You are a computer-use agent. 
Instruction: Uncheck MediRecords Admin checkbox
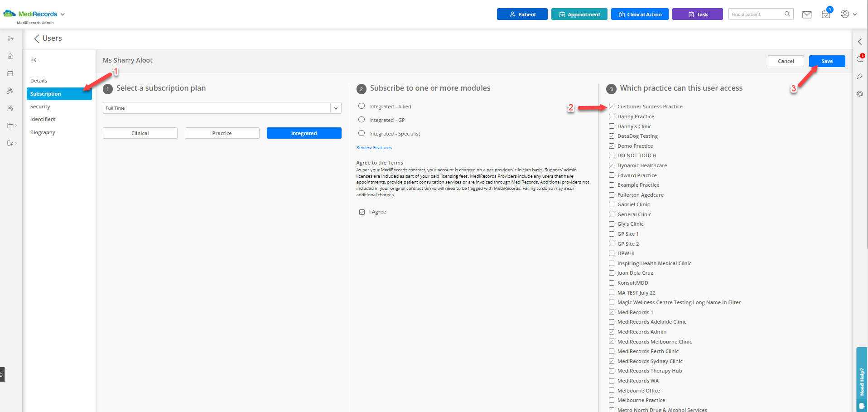pos(612,332)
